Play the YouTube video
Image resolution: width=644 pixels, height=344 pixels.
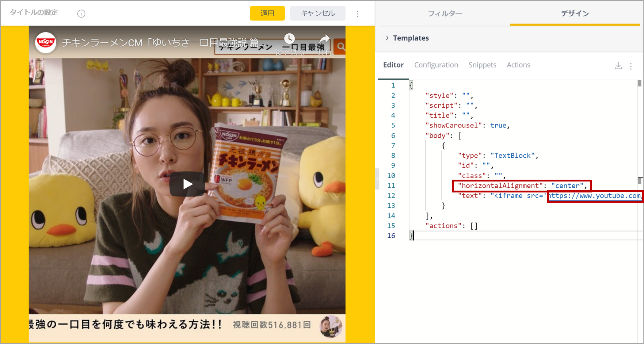pyautogui.click(x=187, y=184)
